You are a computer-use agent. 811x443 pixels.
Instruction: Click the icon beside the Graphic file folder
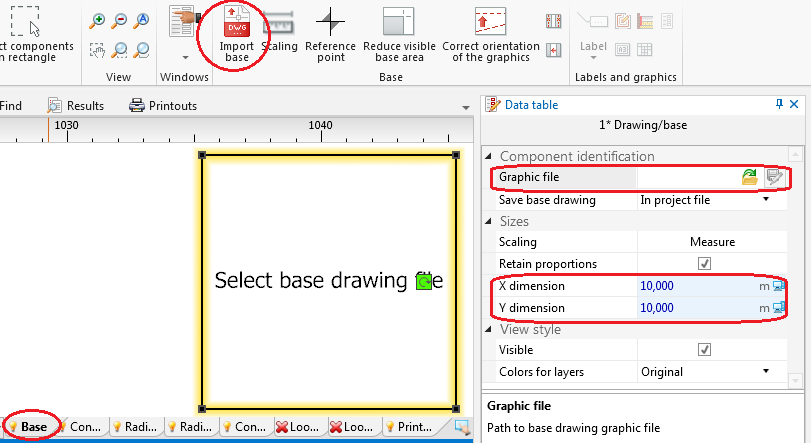tap(774, 177)
